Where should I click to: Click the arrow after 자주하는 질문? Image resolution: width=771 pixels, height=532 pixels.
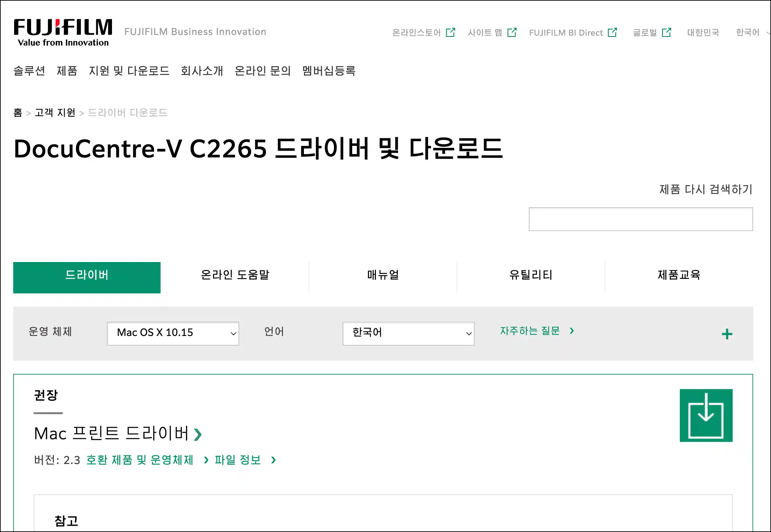[571, 331]
